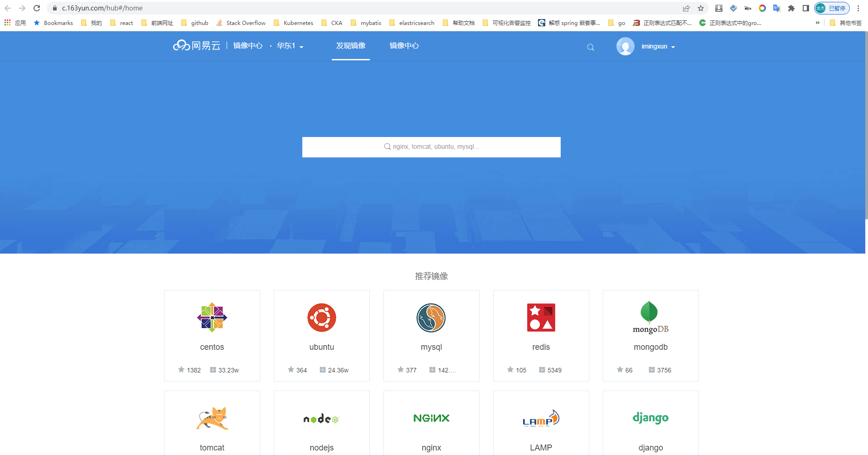868x455 pixels.
Task: Show more bookmarks via double chevron
Action: click(x=817, y=23)
